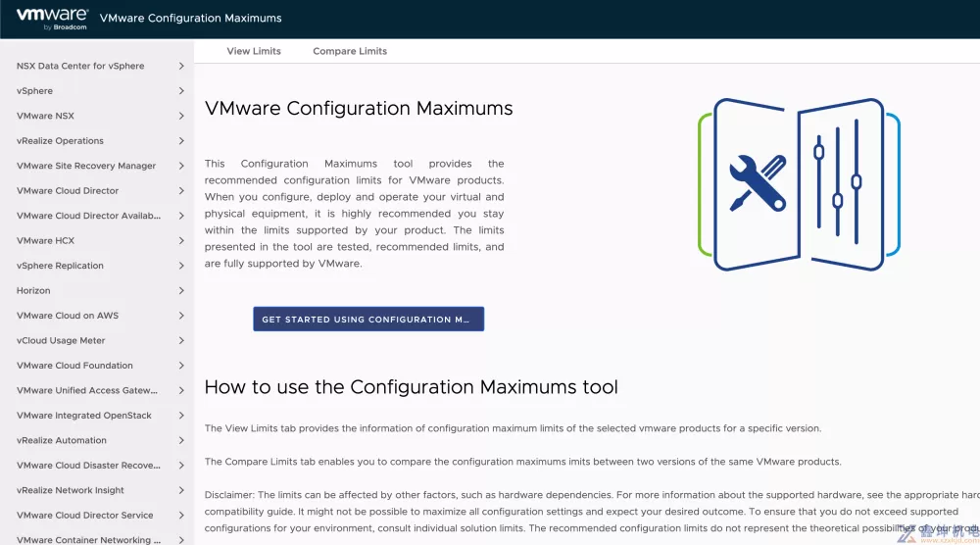Open vRealize Network Insight entry

(x=70, y=491)
